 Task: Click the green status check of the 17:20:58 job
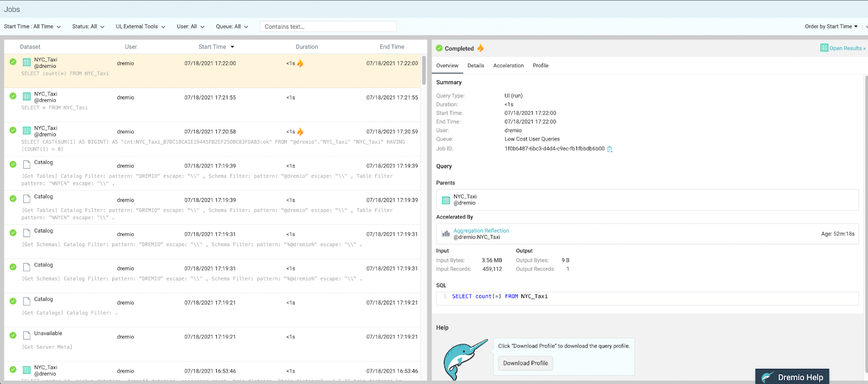pyautogui.click(x=13, y=130)
